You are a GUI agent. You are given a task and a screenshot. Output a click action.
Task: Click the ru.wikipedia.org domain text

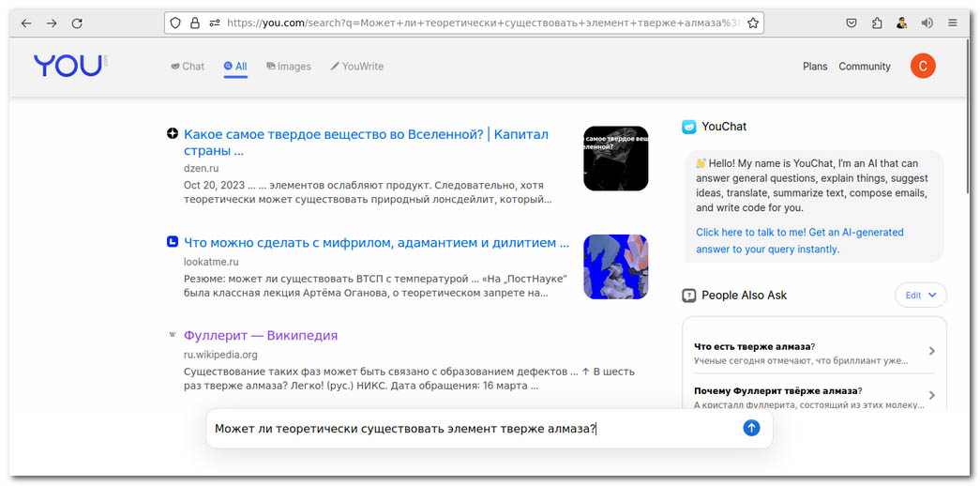pyautogui.click(x=220, y=355)
